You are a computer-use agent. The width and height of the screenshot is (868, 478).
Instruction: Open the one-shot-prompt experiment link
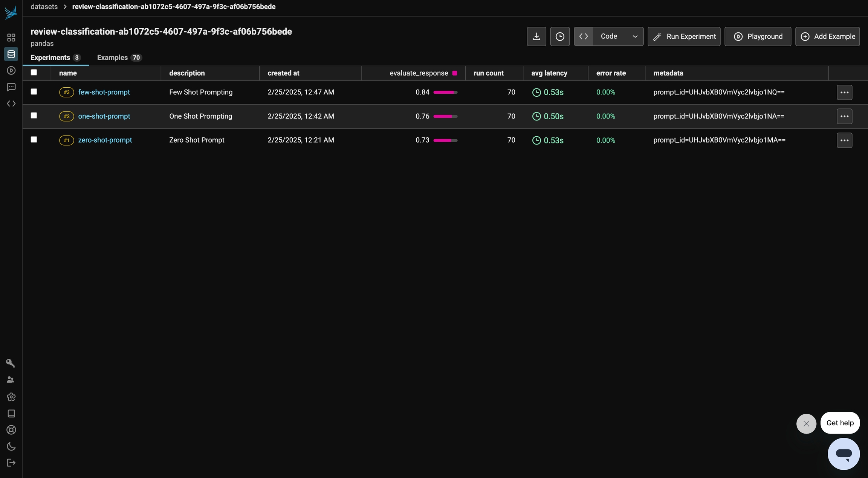pyautogui.click(x=104, y=116)
